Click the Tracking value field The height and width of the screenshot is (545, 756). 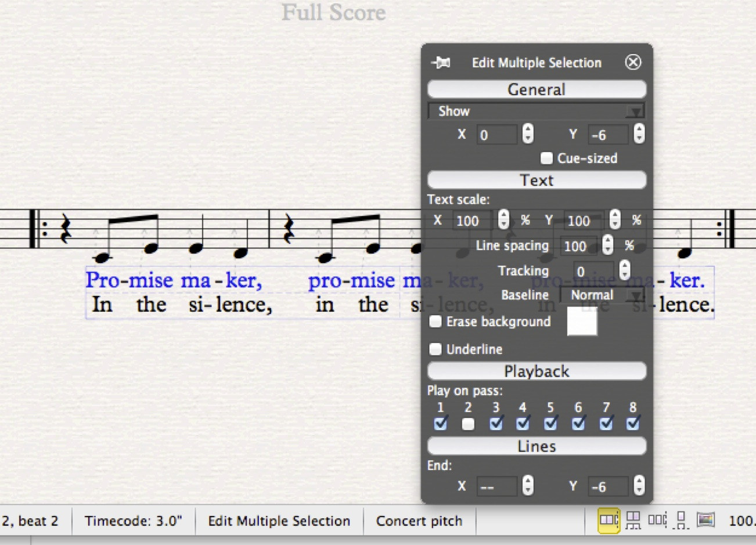pyautogui.click(x=593, y=271)
